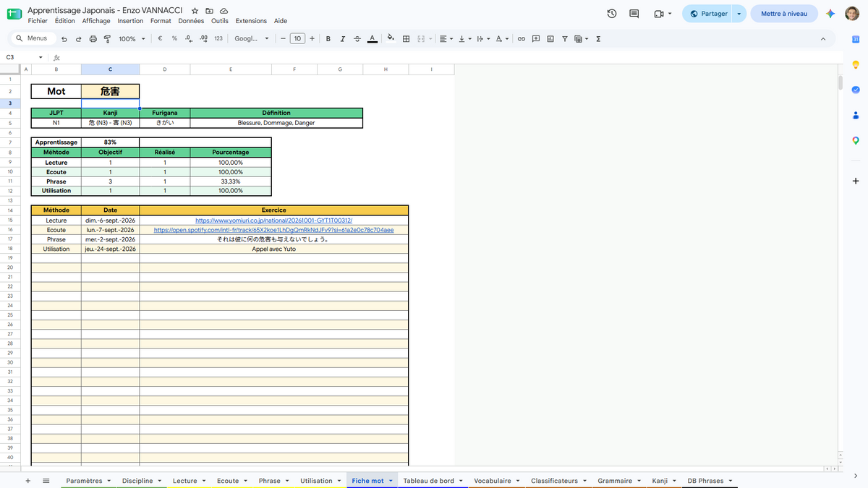Open the fill color picker
This screenshot has width=868, height=488.
tap(391, 39)
